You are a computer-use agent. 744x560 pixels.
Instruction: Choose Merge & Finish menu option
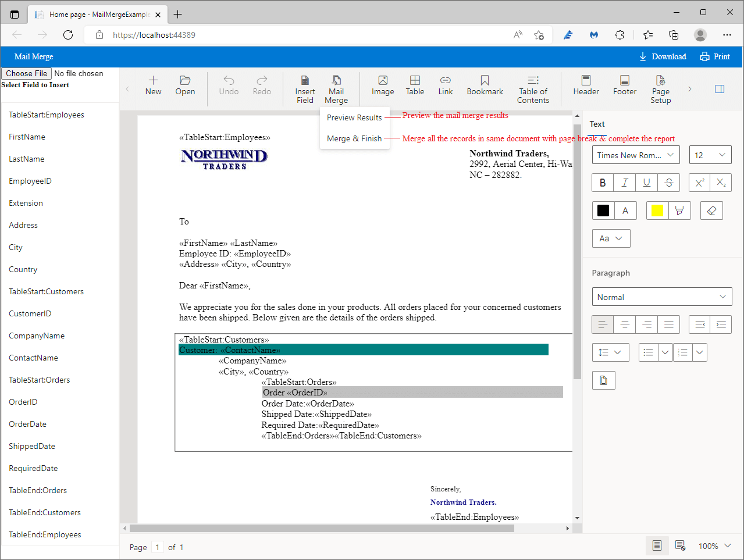click(x=354, y=138)
